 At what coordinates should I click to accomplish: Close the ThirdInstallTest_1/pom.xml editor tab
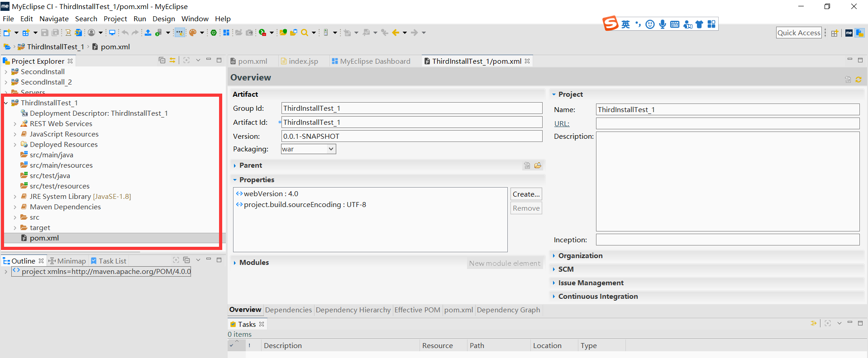527,61
